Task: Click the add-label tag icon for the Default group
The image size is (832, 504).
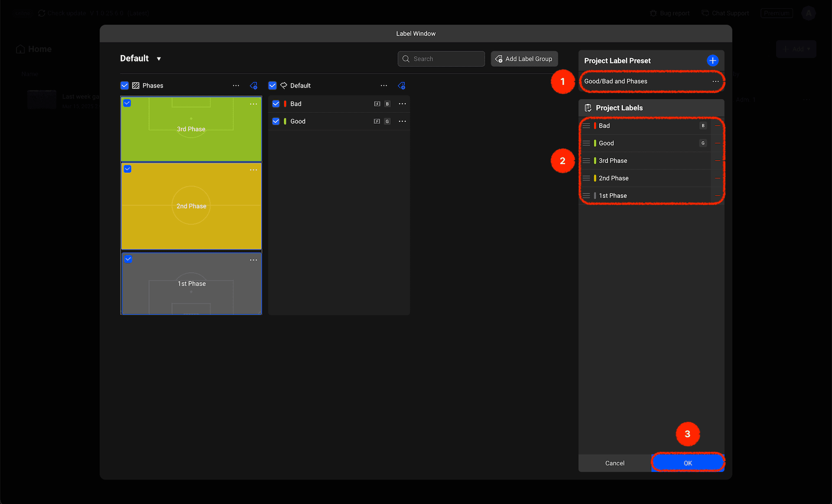Action: coord(402,86)
